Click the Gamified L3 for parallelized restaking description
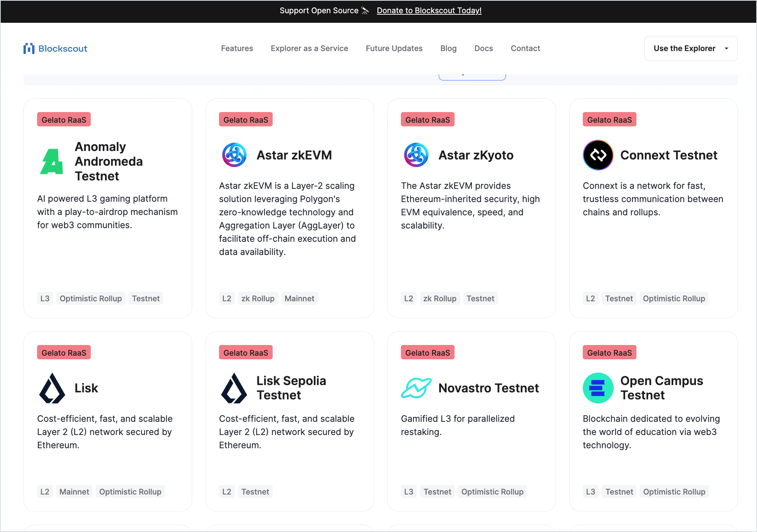 (458, 425)
